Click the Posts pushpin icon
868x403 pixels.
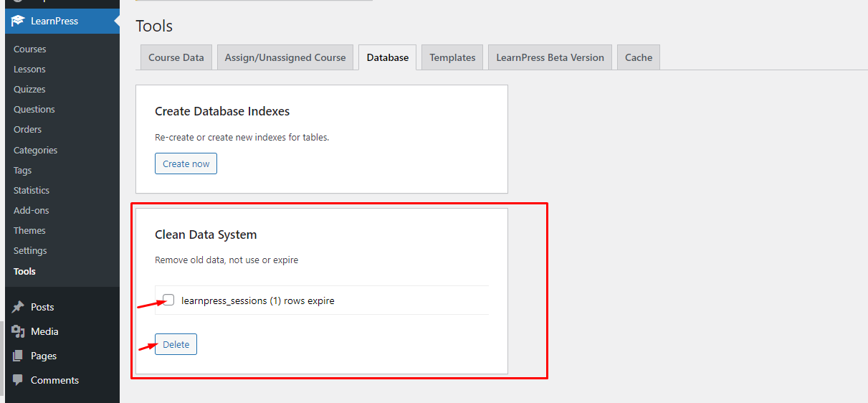click(x=18, y=307)
